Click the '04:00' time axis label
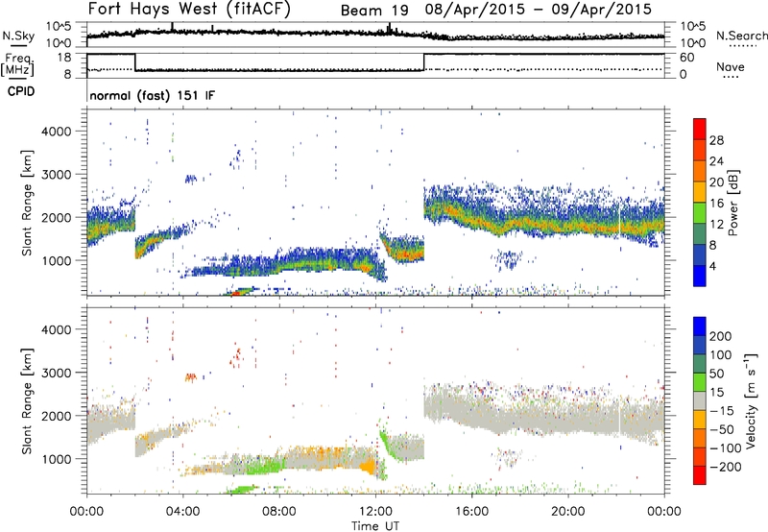The height and width of the screenshot is (532, 768). coord(182,512)
